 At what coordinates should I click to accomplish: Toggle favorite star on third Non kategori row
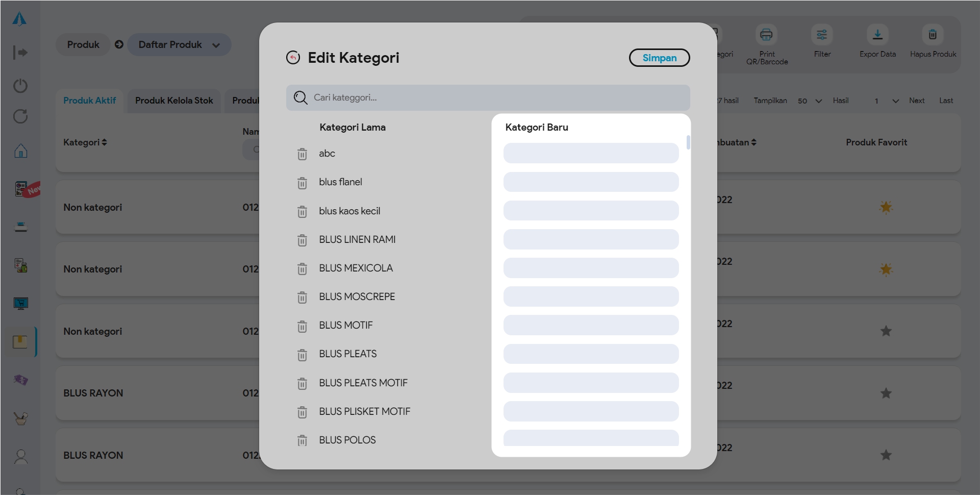(x=886, y=331)
